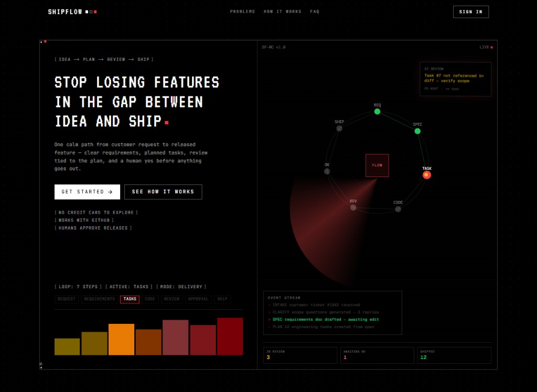The image size is (537, 392).
Task: Click the SHIPPED stat card
Action: point(454,355)
